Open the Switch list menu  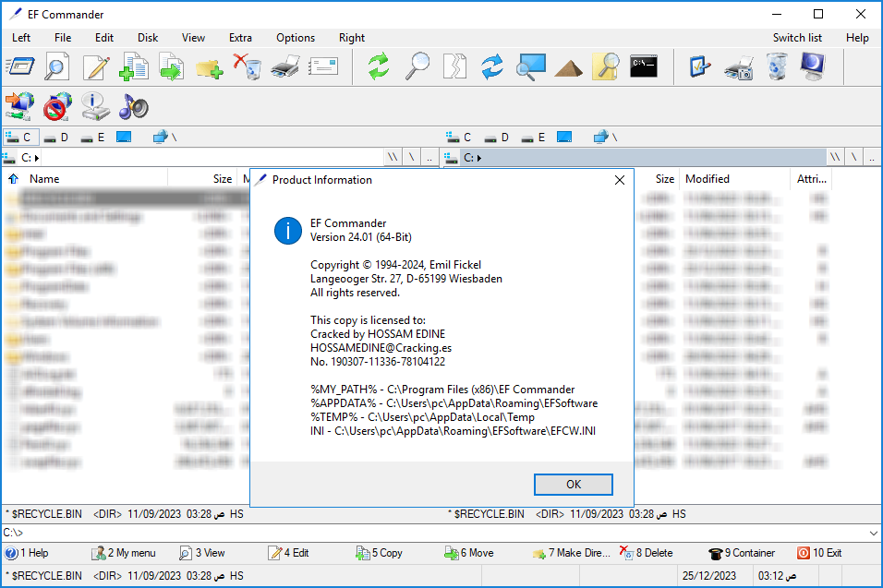point(797,38)
